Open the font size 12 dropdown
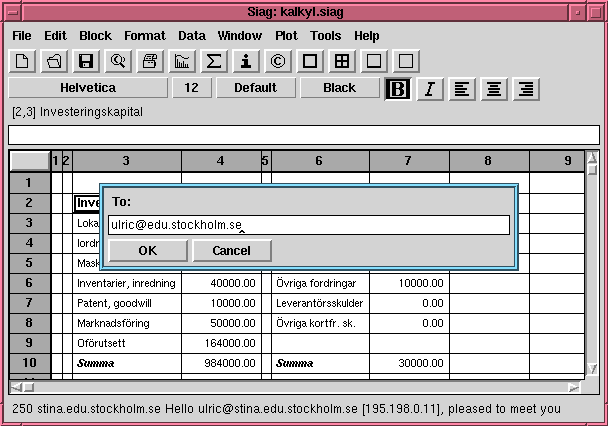608x426 pixels. pos(192,88)
